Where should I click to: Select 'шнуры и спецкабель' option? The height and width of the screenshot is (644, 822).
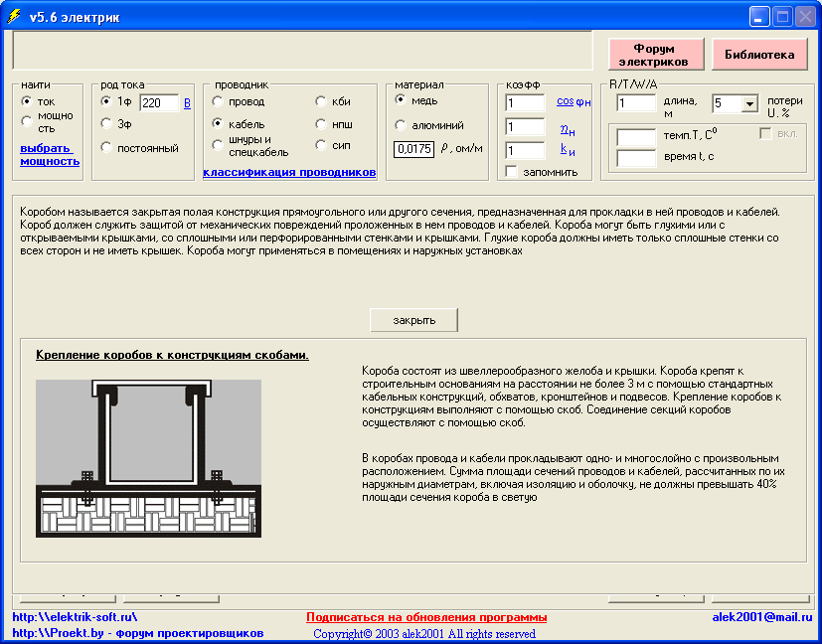pos(217,145)
